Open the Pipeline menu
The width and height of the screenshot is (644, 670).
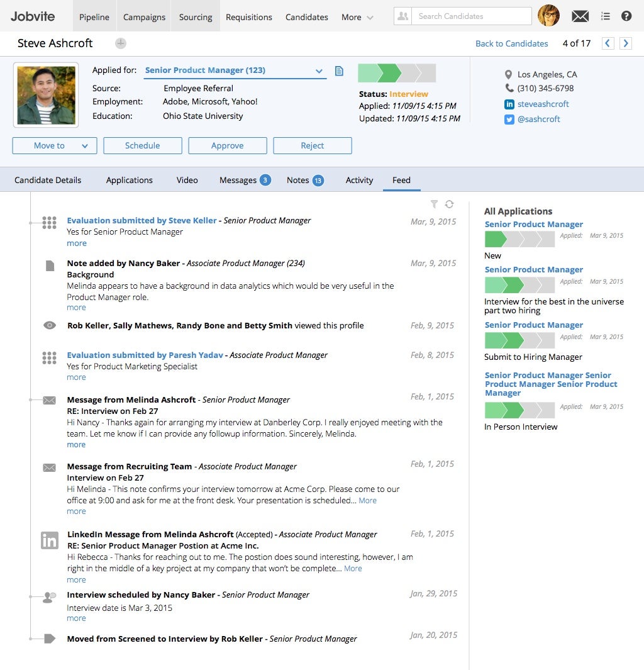point(94,17)
